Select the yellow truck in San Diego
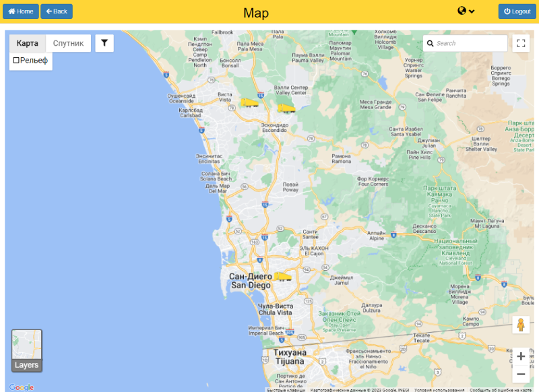 (x=283, y=277)
